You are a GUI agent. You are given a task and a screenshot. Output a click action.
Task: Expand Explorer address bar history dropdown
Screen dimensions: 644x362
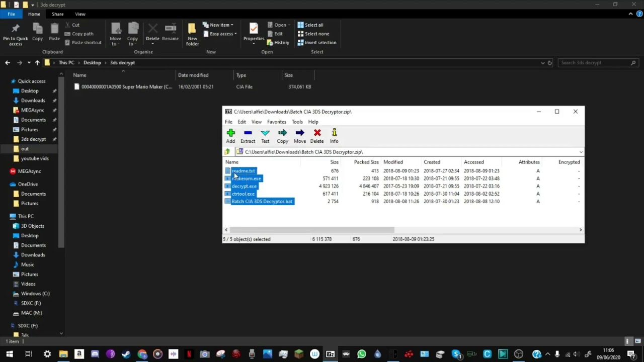[542, 63]
